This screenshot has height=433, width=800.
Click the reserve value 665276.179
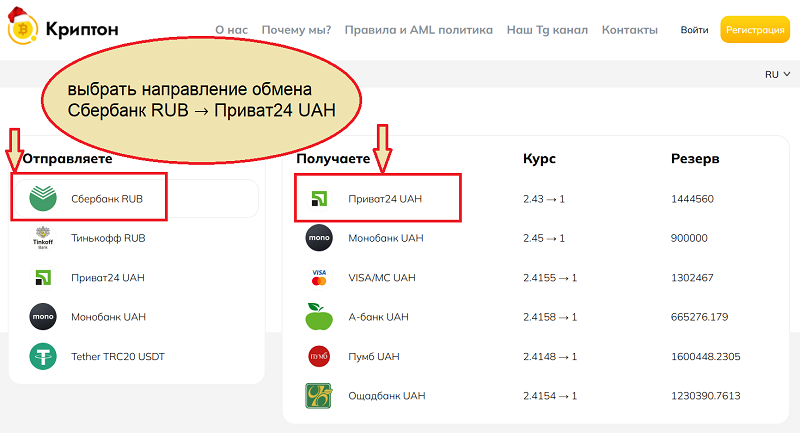(699, 317)
